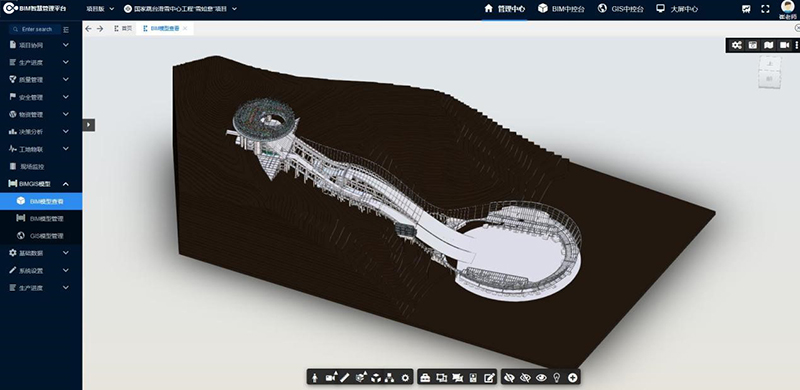The width and height of the screenshot is (800, 390).
Task: Click the light bulb icon
Action: (x=557, y=378)
